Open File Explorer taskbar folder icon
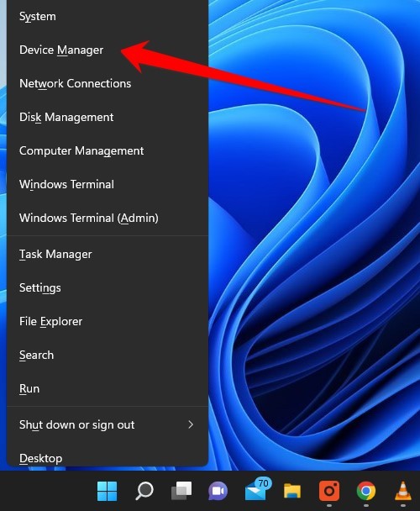 click(x=292, y=491)
